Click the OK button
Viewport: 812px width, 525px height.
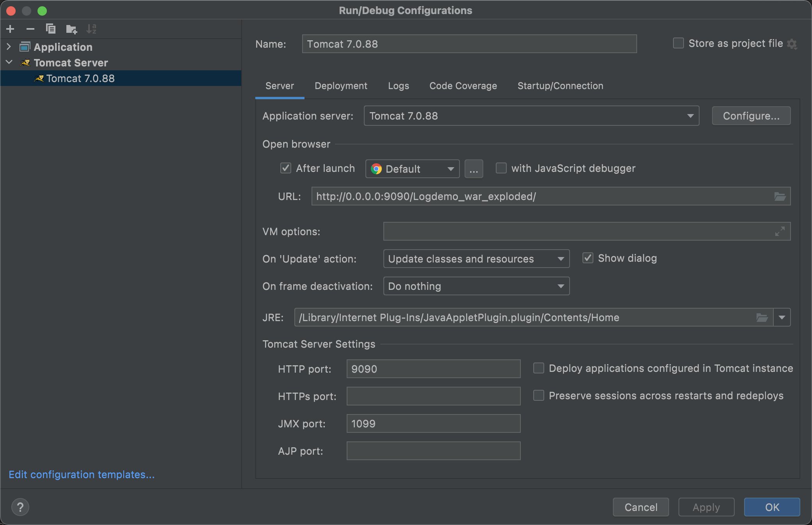pyautogui.click(x=772, y=507)
